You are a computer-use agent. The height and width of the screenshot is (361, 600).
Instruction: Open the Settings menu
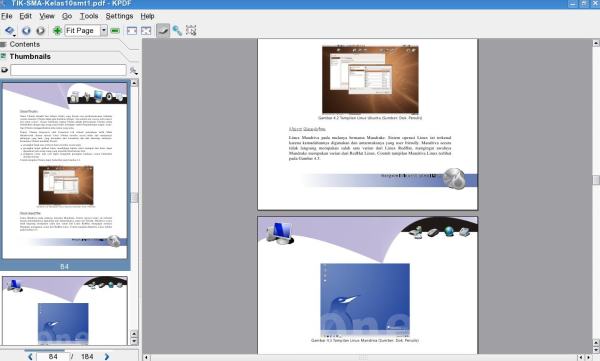pos(119,16)
